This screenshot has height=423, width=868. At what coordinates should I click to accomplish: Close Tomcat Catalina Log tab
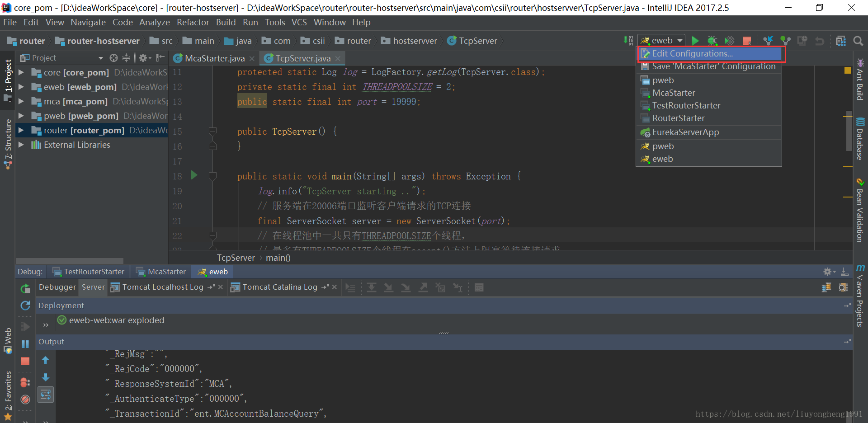click(334, 287)
